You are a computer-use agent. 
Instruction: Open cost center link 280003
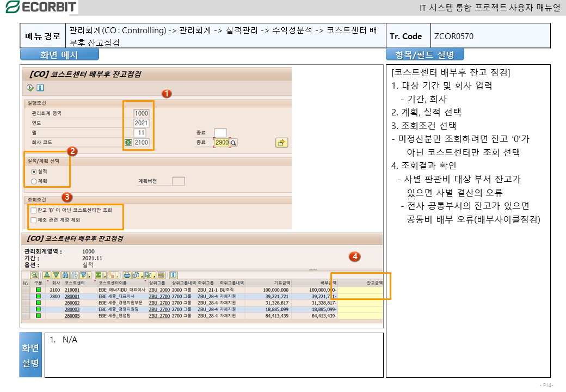(72, 309)
